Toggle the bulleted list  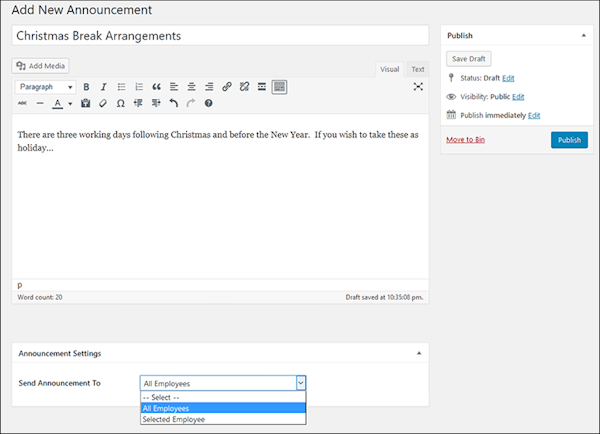click(121, 87)
